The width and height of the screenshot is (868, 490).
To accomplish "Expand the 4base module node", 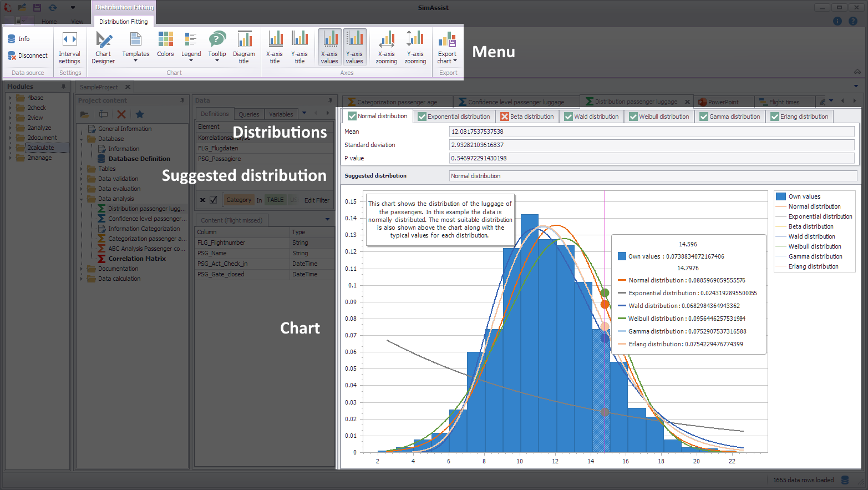I will point(10,98).
